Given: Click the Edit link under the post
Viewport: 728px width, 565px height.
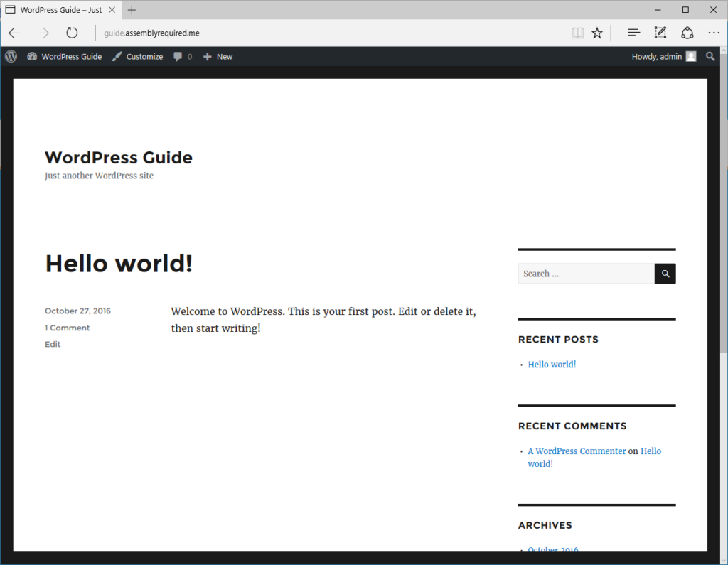Looking at the screenshot, I should coord(53,344).
